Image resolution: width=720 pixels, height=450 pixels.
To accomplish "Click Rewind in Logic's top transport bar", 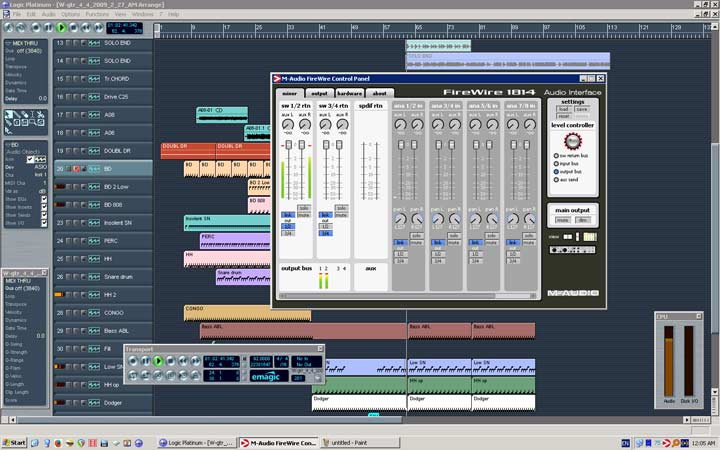I will (85, 28).
